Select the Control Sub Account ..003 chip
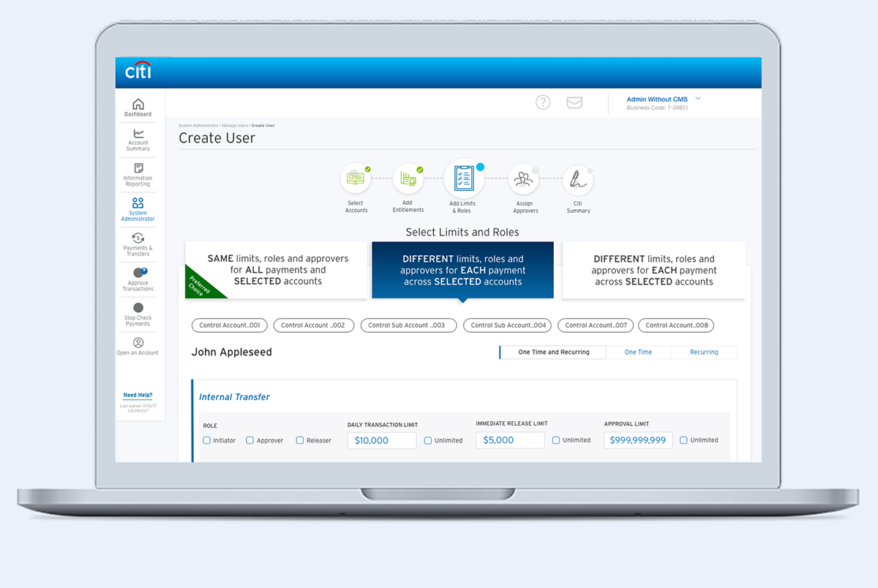 408,325
